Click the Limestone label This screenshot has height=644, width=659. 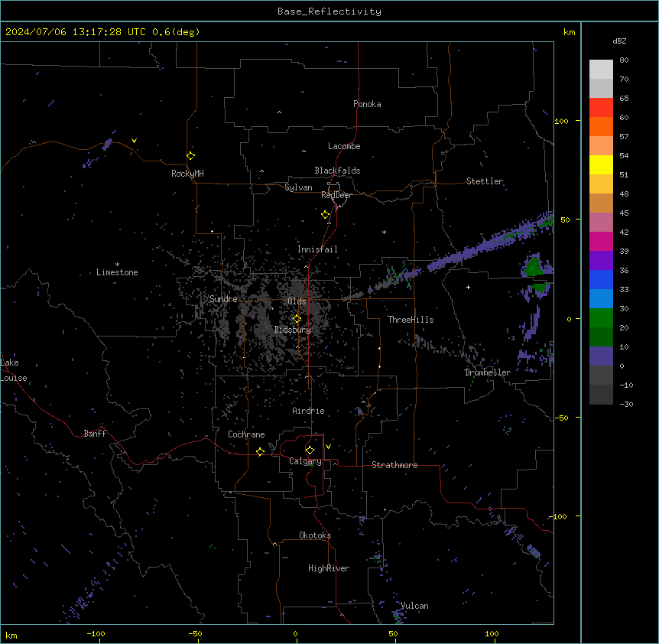(117, 272)
